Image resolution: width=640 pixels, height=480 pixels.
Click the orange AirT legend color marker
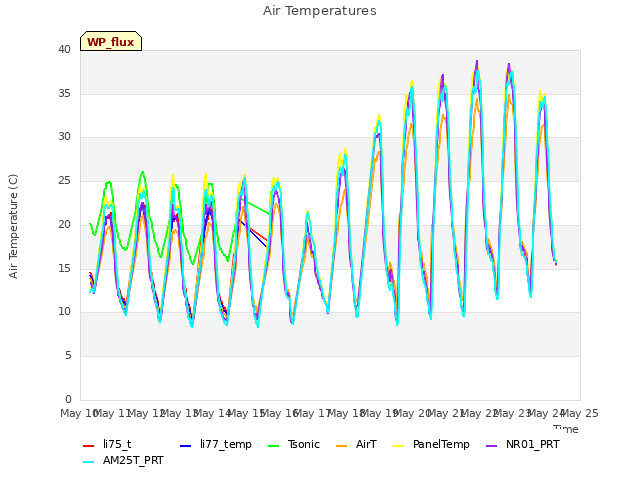pos(342,445)
